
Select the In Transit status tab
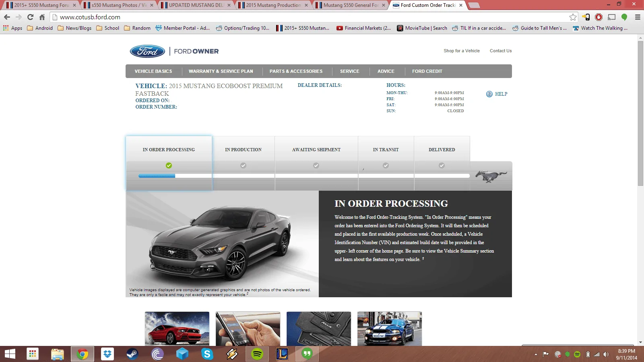click(386, 163)
